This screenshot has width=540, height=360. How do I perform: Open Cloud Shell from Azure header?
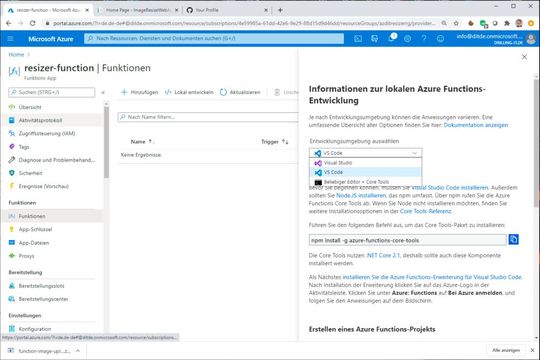[x=358, y=39]
